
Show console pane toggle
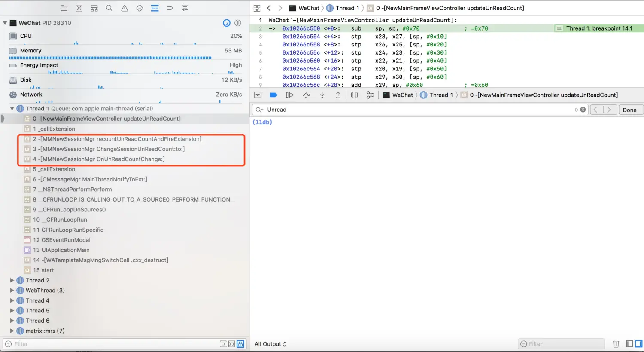pyautogui.click(x=638, y=343)
